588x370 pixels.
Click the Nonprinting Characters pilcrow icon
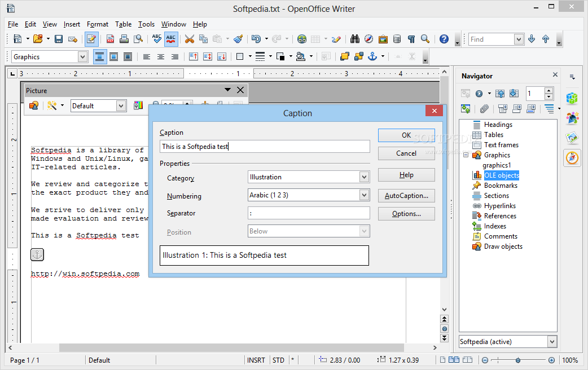point(411,39)
